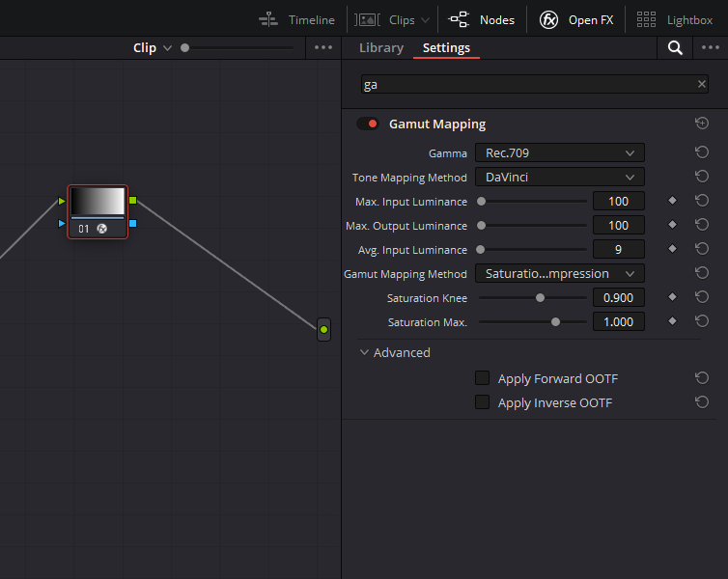
Task: Adjust the node graph zoom slider
Action: tap(184, 48)
